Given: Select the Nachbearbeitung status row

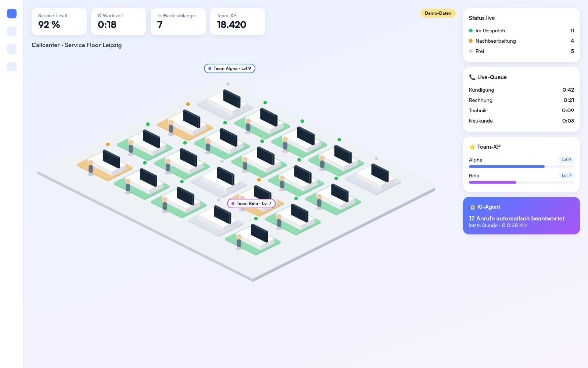Looking at the screenshot, I should pos(521,41).
